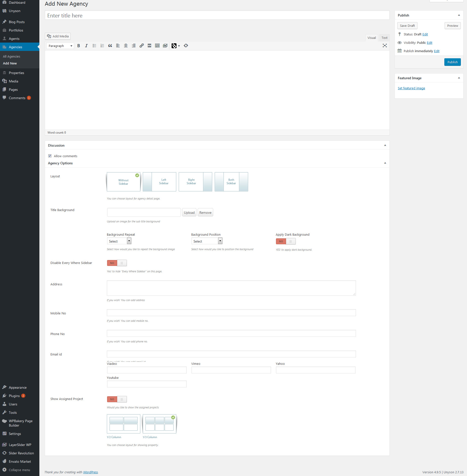This screenshot has width=467, height=476.
Task: Enable the Show Assigned Project switch
Action: [x=117, y=399]
